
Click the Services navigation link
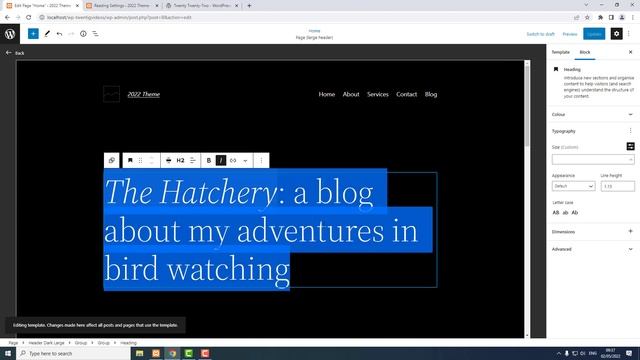coord(378,94)
